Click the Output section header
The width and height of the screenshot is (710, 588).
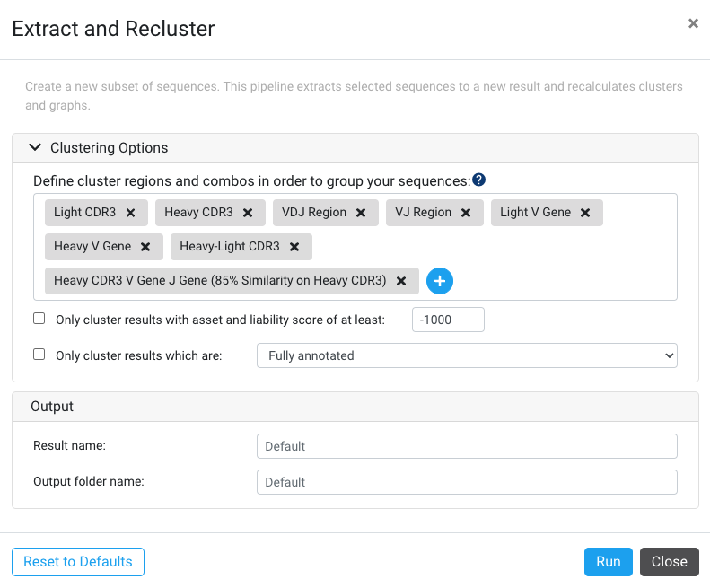coord(355,407)
